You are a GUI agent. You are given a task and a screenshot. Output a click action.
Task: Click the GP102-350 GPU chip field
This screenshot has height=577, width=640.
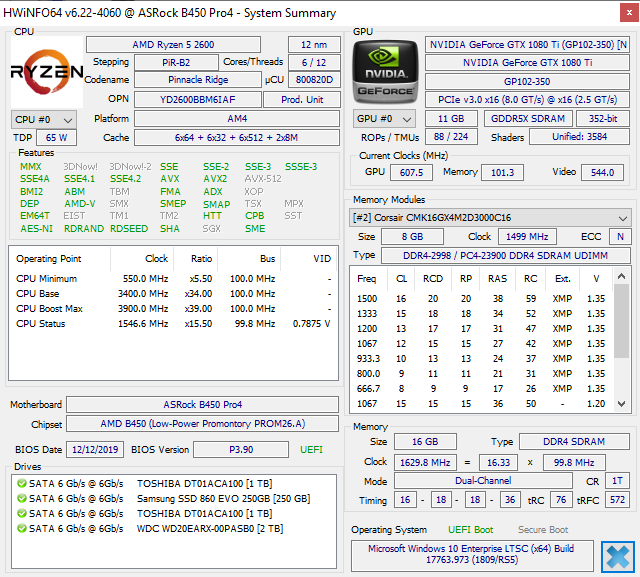(527, 81)
